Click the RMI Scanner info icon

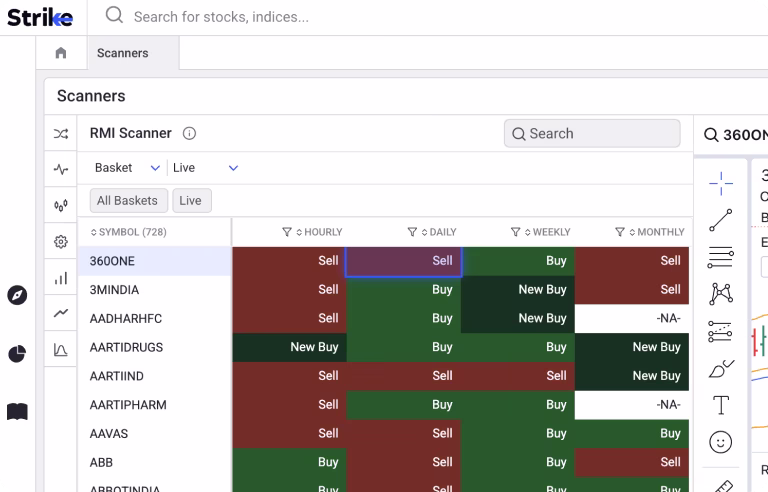point(189,133)
